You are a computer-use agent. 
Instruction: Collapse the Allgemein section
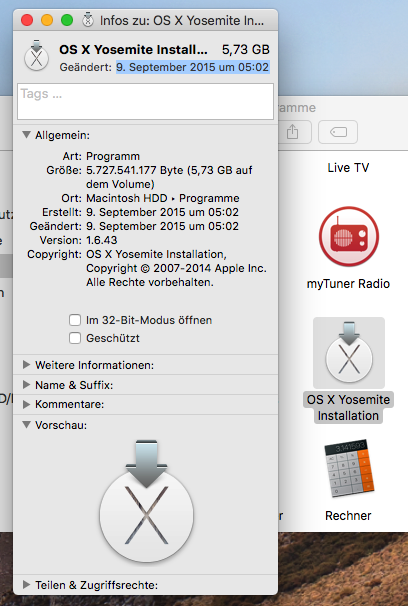click(26, 135)
